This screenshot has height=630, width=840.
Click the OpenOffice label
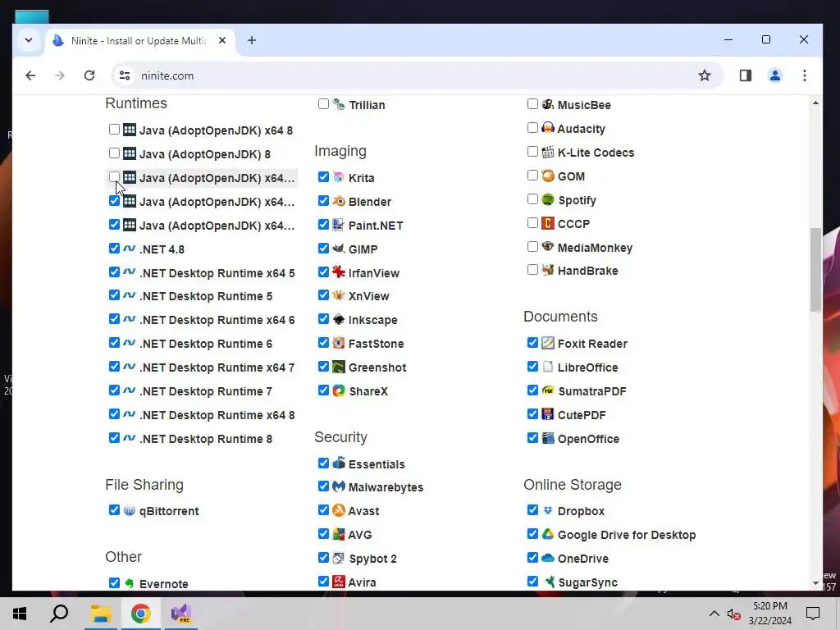[x=588, y=439]
